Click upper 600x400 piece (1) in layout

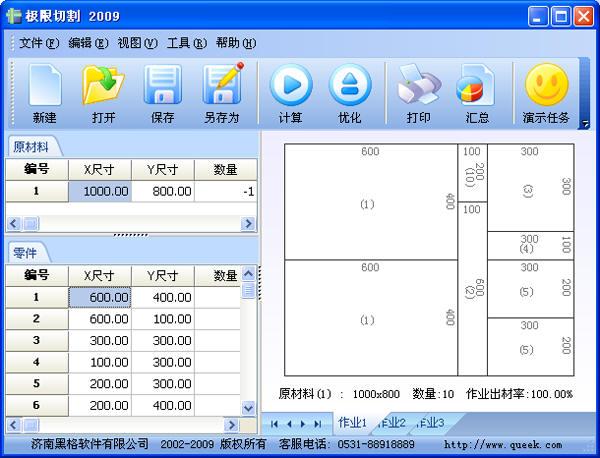tap(371, 202)
